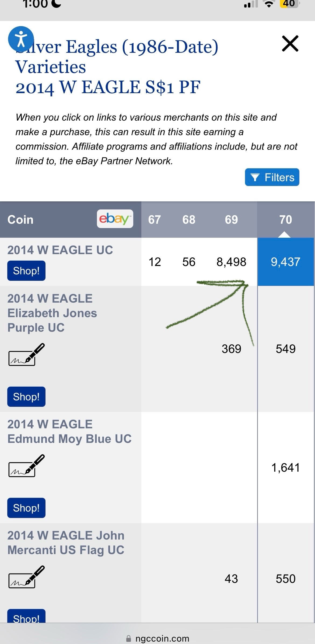This screenshot has height=644, width=315.
Task: Tap the battery indicator in status bar
Action: click(289, 4)
